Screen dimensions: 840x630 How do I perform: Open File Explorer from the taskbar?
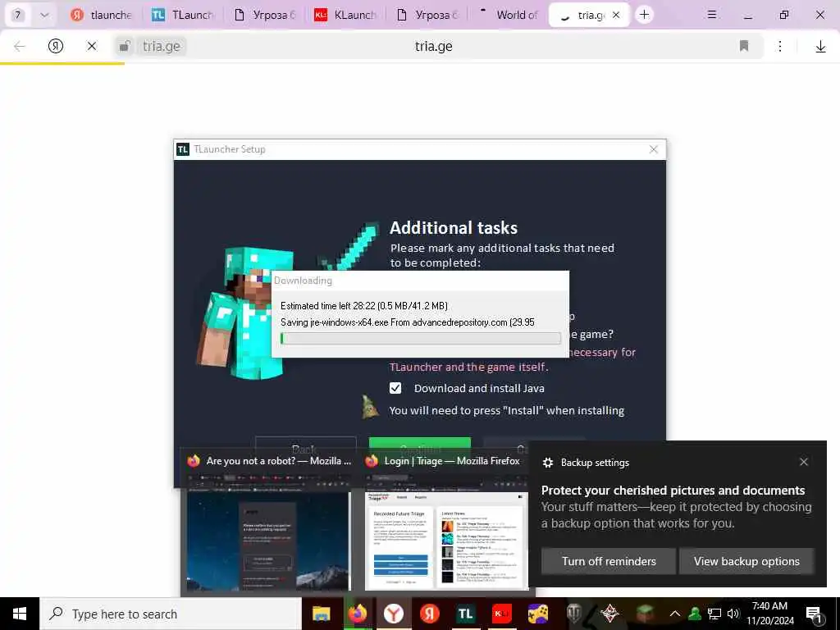click(x=322, y=614)
